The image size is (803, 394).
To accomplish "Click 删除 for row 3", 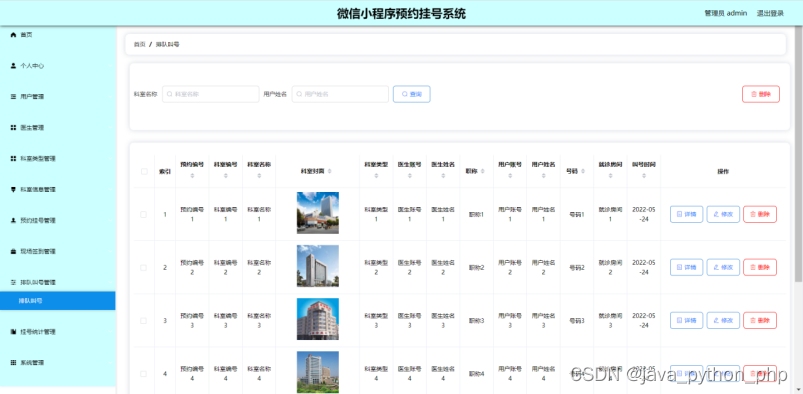I will 760,321.
